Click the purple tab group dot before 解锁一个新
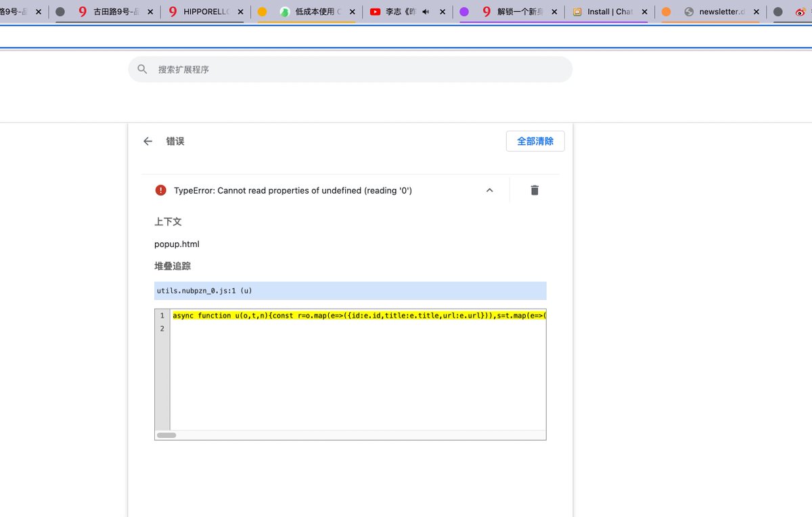Screen dimensions: 812x517 click(x=464, y=12)
